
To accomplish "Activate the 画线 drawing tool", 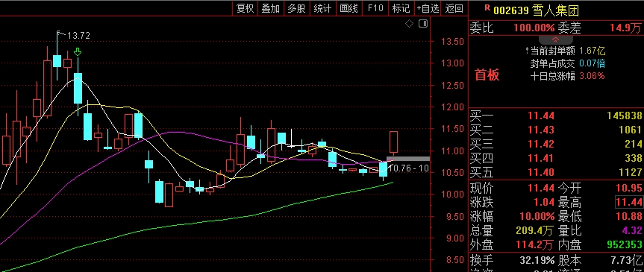I will [348, 8].
